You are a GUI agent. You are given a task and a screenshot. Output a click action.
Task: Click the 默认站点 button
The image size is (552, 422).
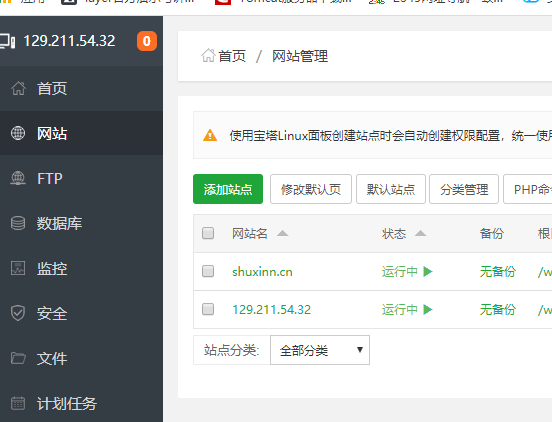click(x=391, y=189)
